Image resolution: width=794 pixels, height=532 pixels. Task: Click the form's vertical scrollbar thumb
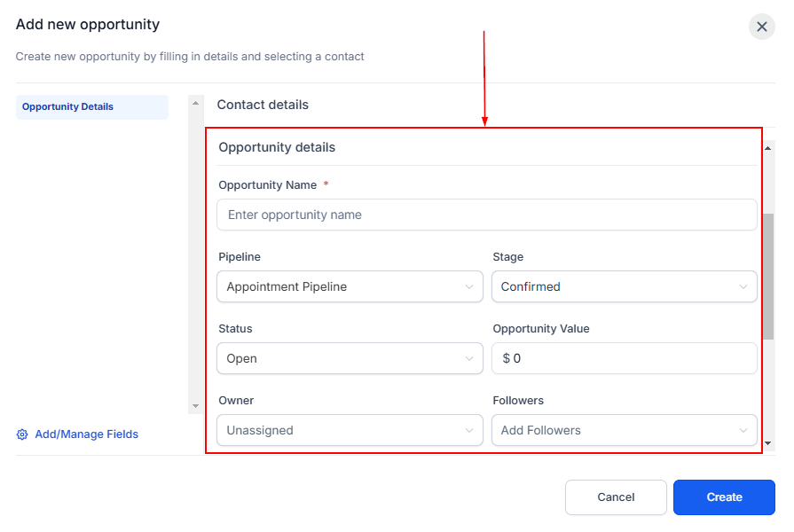click(x=768, y=275)
